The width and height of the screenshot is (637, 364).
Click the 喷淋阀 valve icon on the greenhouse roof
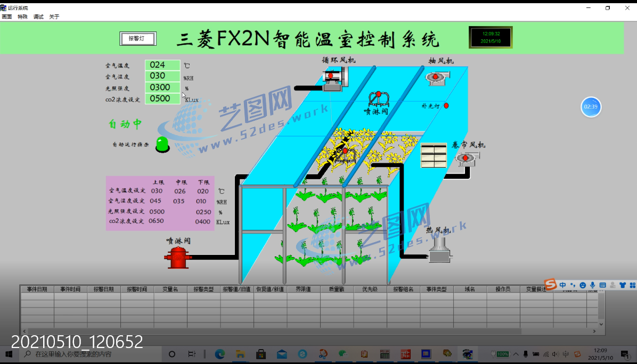tap(379, 98)
